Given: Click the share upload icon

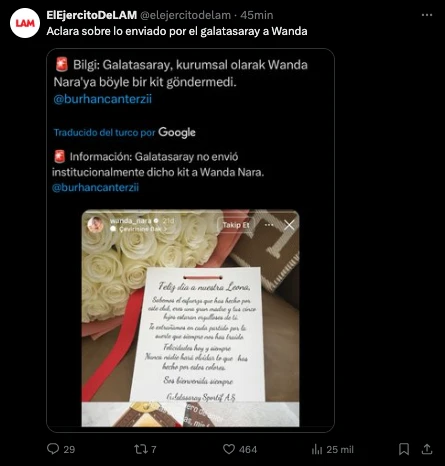Looking at the screenshot, I should tap(427, 449).
